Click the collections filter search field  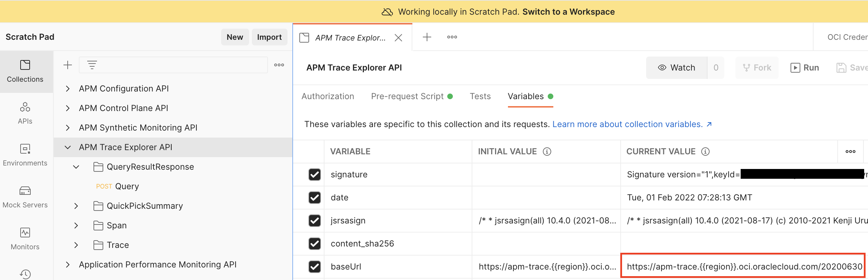[x=181, y=65]
